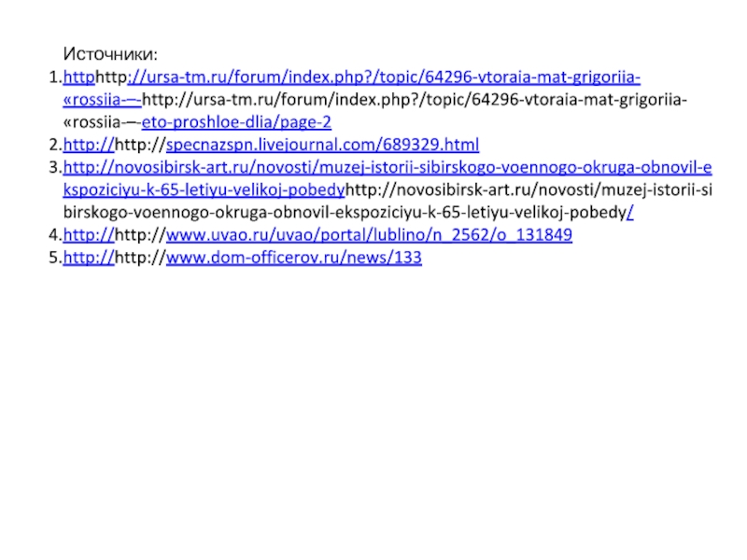Click the blue http:// prefix of source 5
747x560 pixels.
pyautogui.click(x=89, y=258)
